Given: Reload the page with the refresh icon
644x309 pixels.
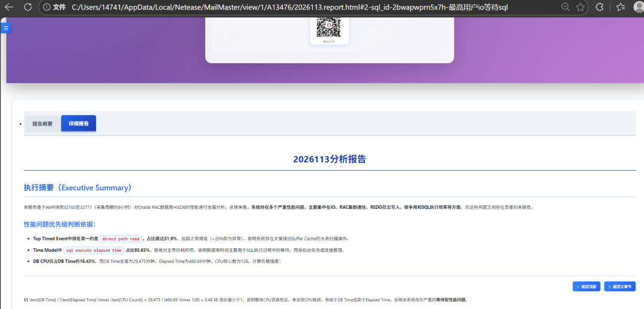Looking at the screenshot, I should coord(28,7).
